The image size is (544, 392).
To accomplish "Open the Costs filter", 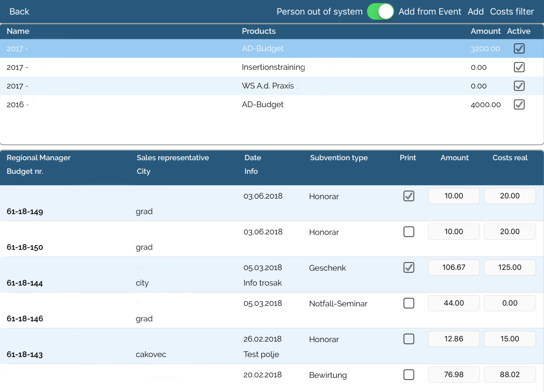I will click(512, 12).
